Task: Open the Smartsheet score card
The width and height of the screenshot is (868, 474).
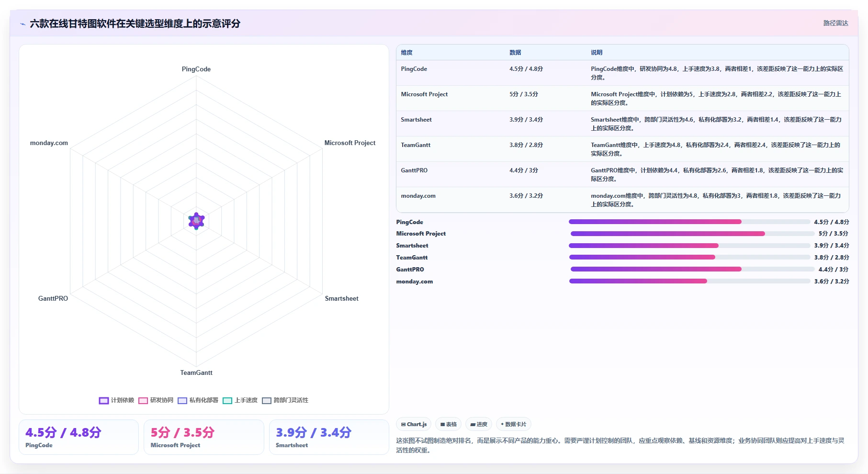Action: pyautogui.click(x=329, y=437)
